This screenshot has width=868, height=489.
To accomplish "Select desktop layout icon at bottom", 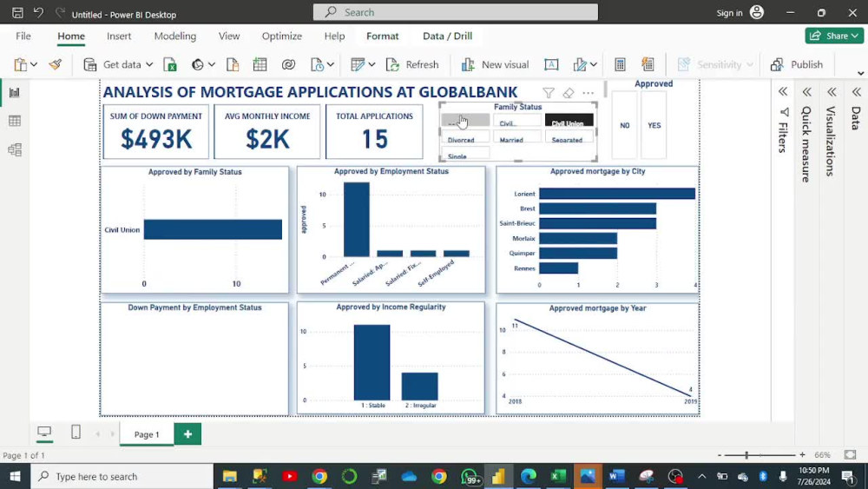I will [x=44, y=432].
